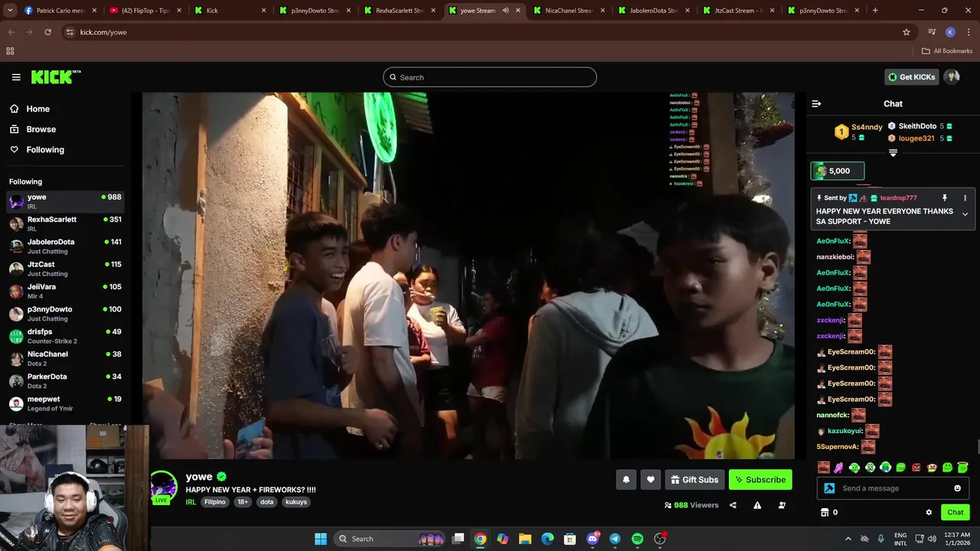Click the purple emote in the quick emote row

[x=838, y=468]
